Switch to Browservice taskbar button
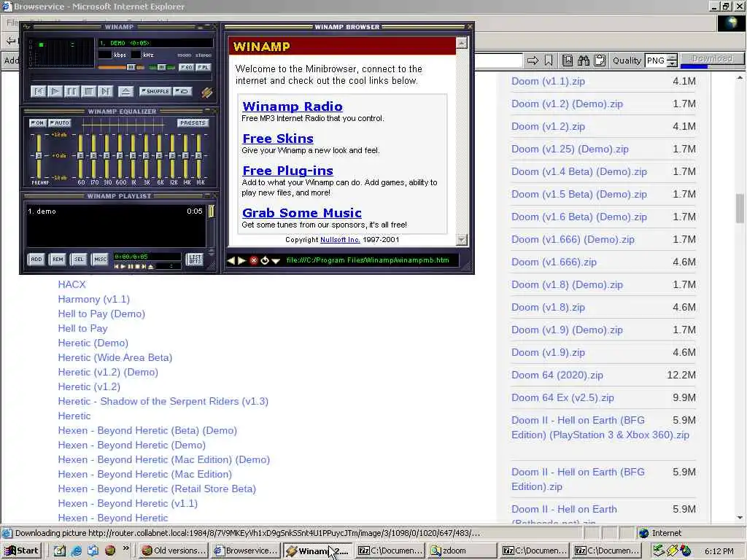This screenshot has height=560, width=747. click(246, 551)
